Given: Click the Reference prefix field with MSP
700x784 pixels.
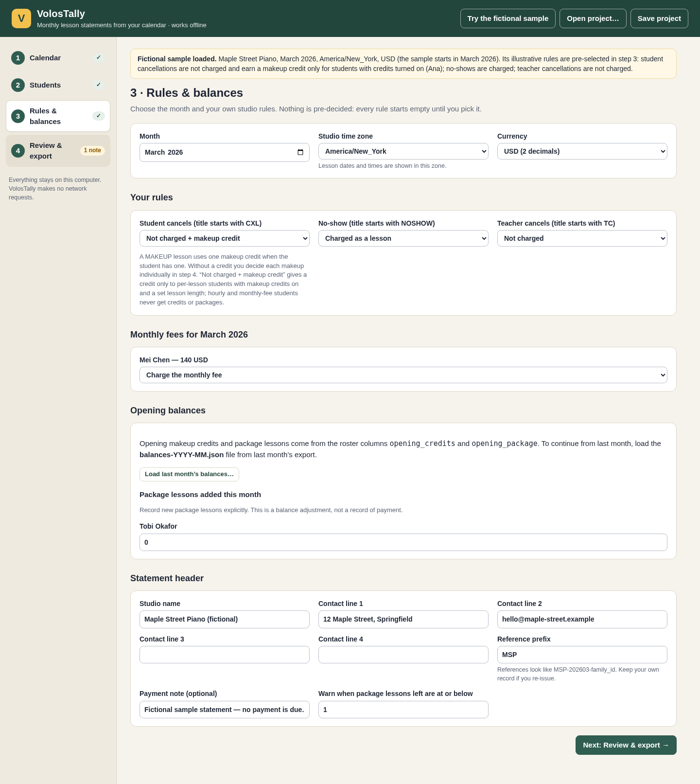Looking at the screenshot, I should 582,655.
